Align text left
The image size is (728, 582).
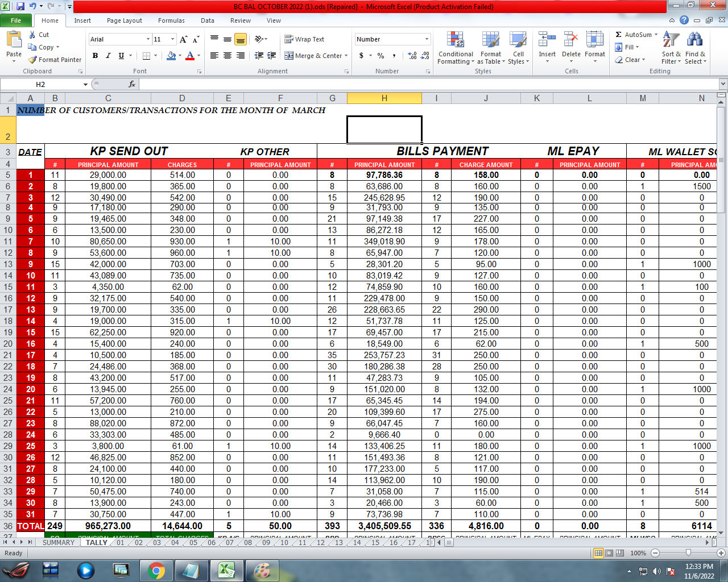click(x=214, y=55)
